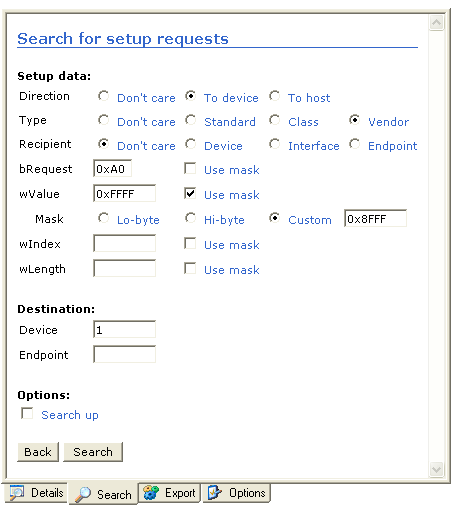Click the Endpoint destination input field
This screenshot has height=510, width=453.
125,354
